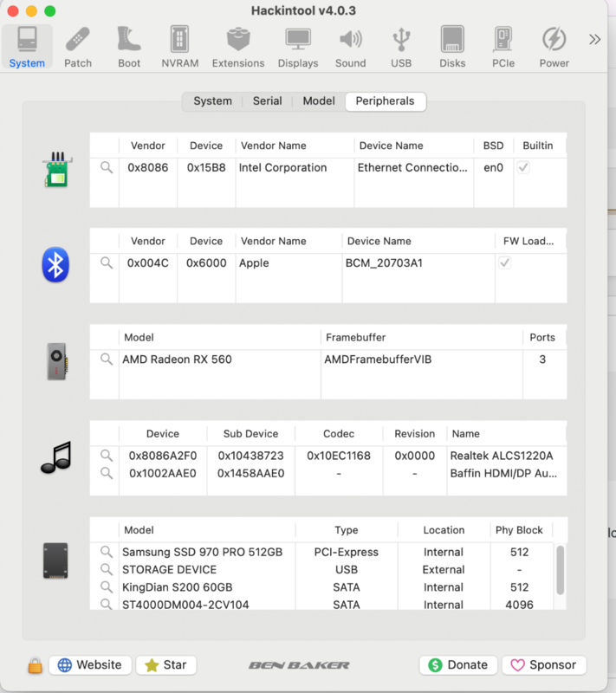Click the orange lock icon
Image resolution: width=616 pixels, height=693 pixels.
click(x=35, y=665)
